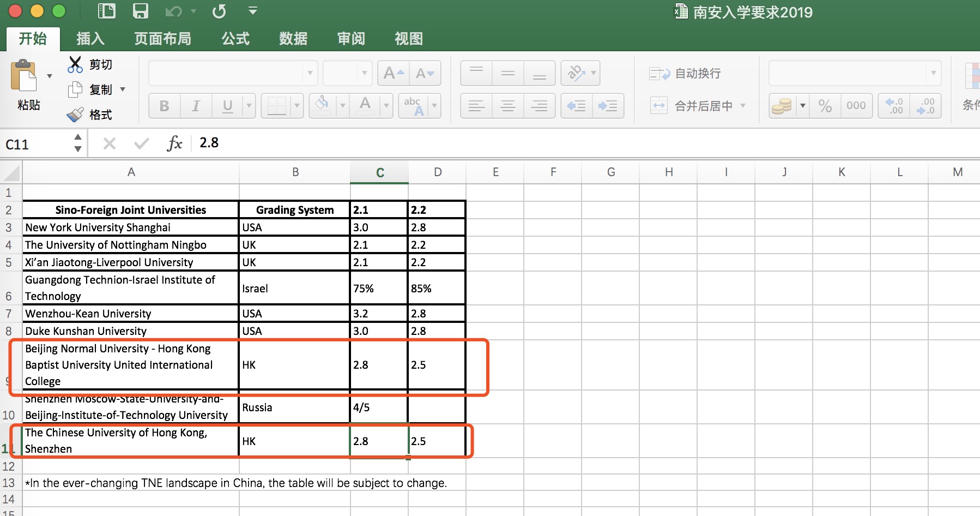Click the Increase font size icon
The height and width of the screenshot is (516, 980).
[x=394, y=73]
